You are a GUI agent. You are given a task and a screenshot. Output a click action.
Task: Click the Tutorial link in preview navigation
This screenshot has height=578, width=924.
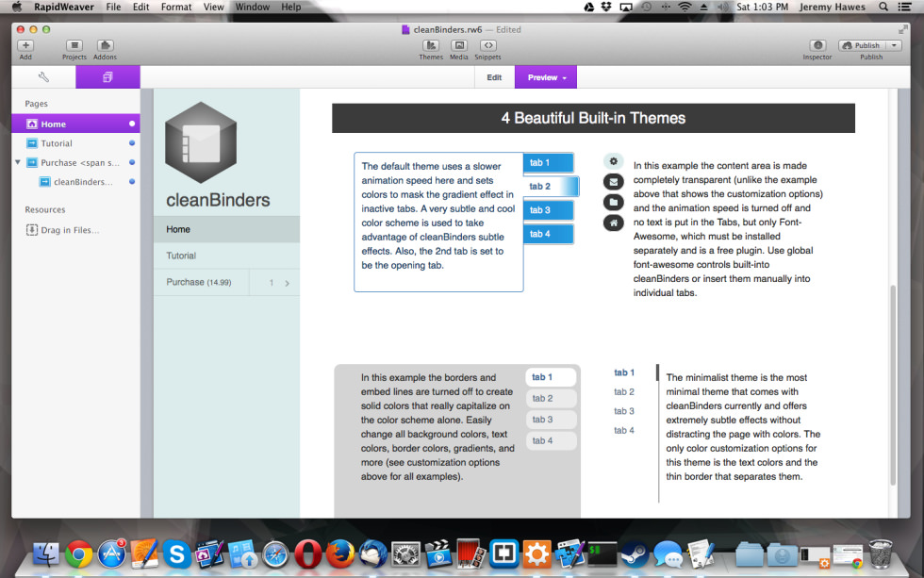point(226,256)
